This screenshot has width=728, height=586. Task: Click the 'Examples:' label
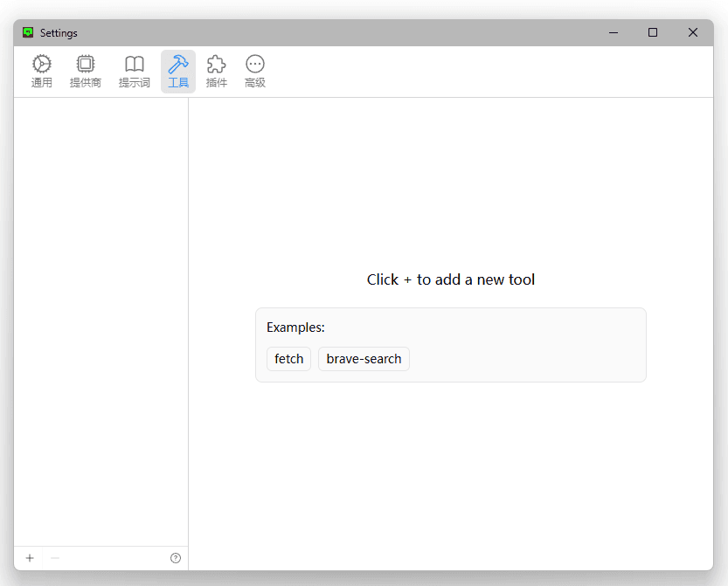(295, 327)
